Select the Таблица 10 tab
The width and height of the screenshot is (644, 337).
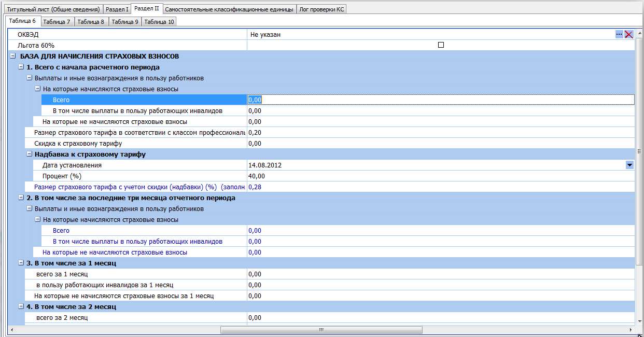pyautogui.click(x=159, y=22)
